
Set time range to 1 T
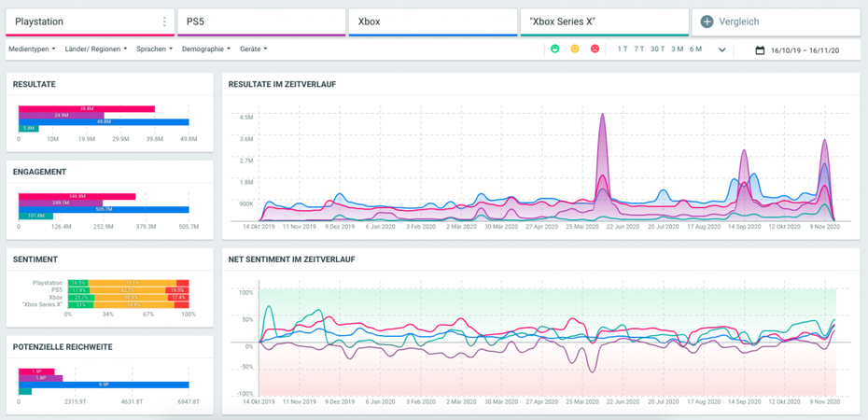(x=623, y=49)
